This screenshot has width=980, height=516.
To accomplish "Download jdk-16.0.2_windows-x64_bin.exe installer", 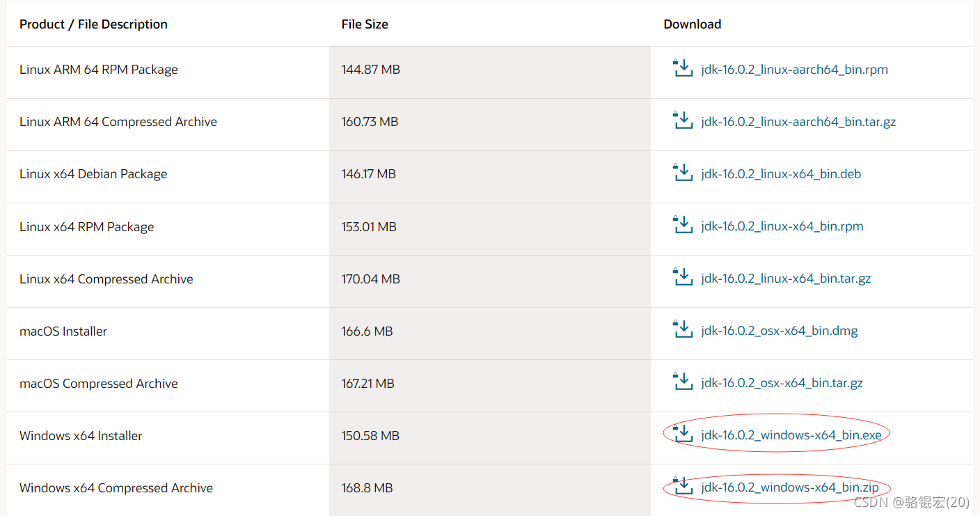I will 791,435.
